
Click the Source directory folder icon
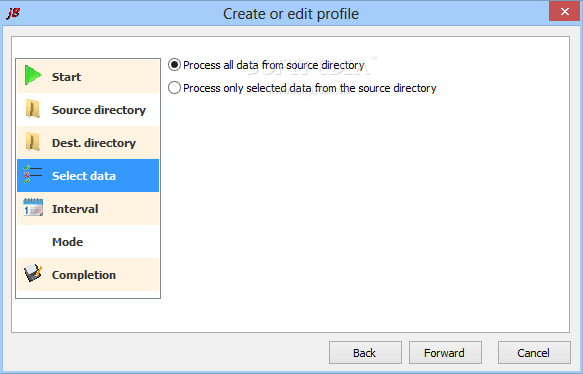(33, 109)
